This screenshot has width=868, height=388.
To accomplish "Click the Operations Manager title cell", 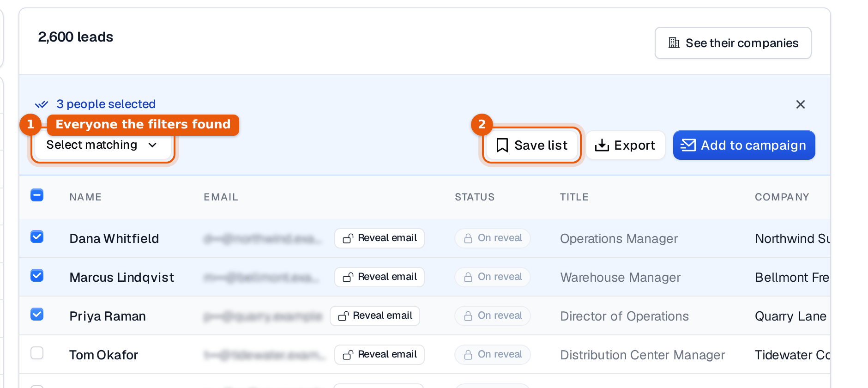I will pos(619,239).
